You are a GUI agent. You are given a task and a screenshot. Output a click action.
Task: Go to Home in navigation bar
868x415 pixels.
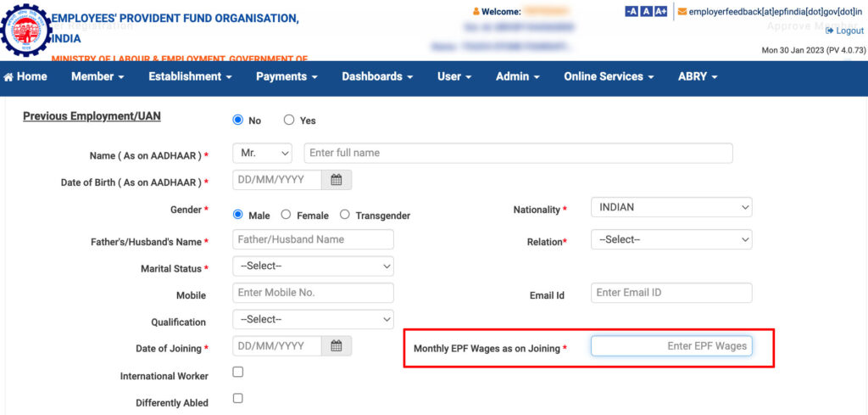pyautogui.click(x=25, y=77)
